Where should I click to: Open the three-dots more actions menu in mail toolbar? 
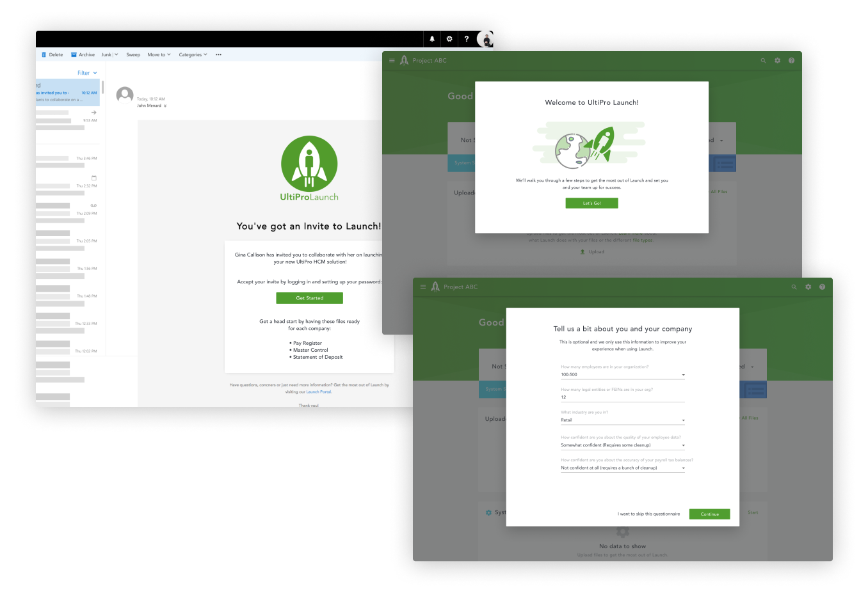(218, 55)
